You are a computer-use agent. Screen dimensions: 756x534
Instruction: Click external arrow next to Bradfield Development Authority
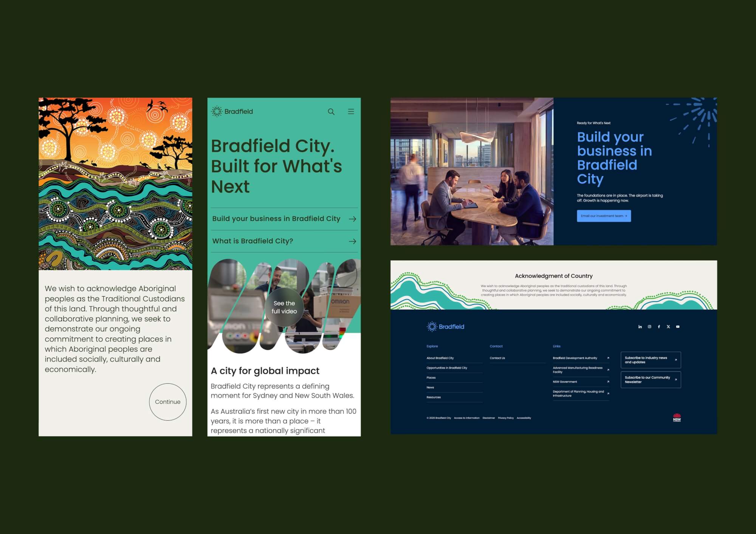[608, 358]
